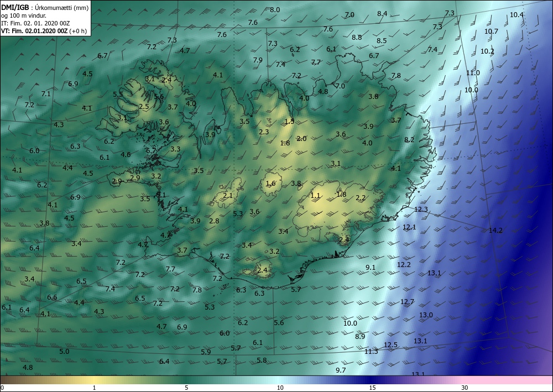Screen dimensions: 553x392
Task: Click the map value '10.7'
Action: (491, 31)
